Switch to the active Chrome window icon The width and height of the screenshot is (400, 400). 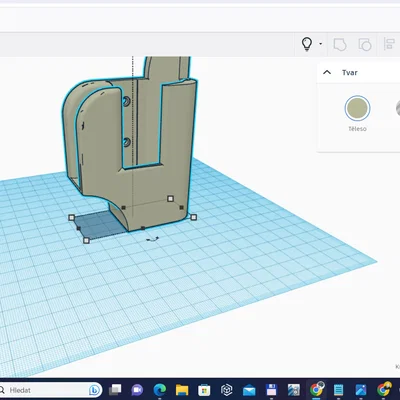pyautogui.click(x=316, y=389)
